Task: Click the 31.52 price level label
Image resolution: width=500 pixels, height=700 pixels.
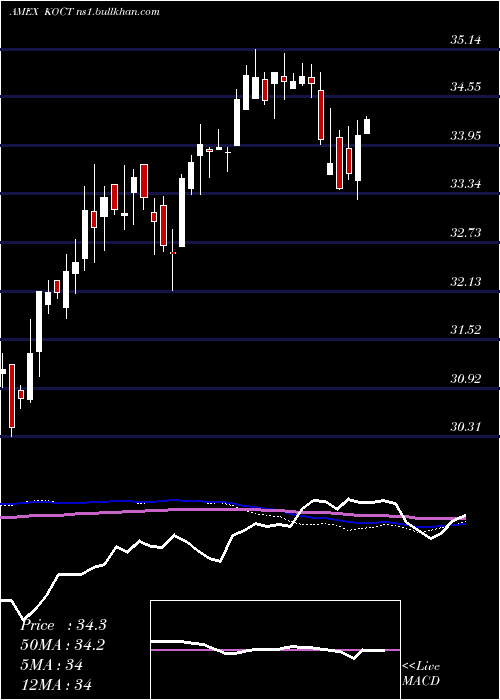Action: click(466, 330)
